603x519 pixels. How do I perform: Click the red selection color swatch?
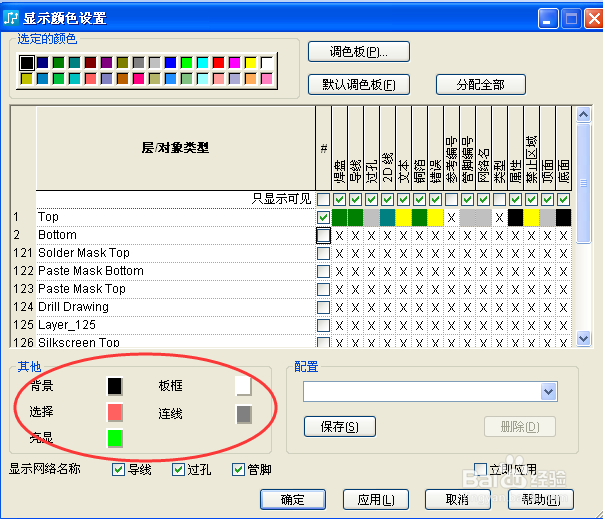click(115, 412)
